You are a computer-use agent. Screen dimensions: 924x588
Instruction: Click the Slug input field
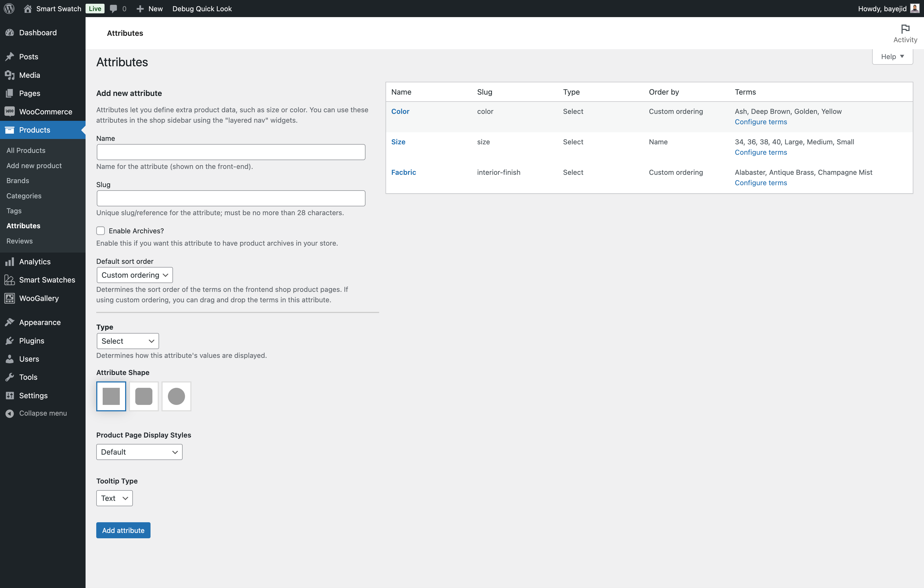click(x=231, y=198)
